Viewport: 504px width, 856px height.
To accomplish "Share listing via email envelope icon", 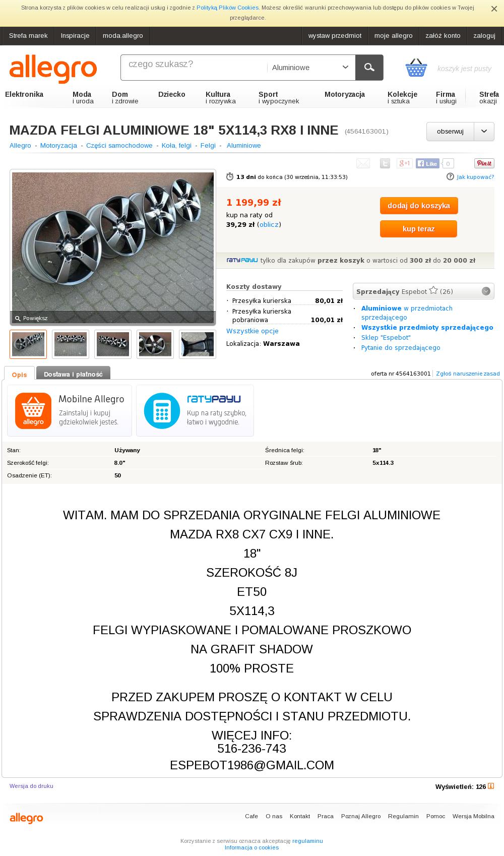I will tap(363, 163).
